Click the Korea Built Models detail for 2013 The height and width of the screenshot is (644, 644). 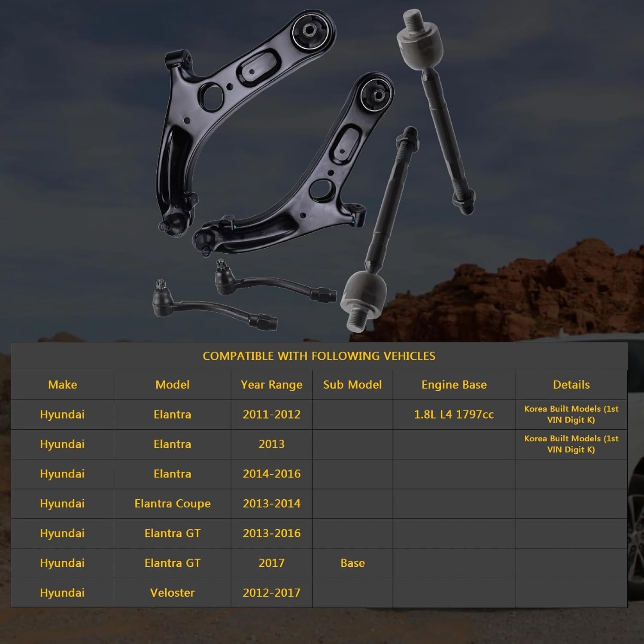[571, 444]
